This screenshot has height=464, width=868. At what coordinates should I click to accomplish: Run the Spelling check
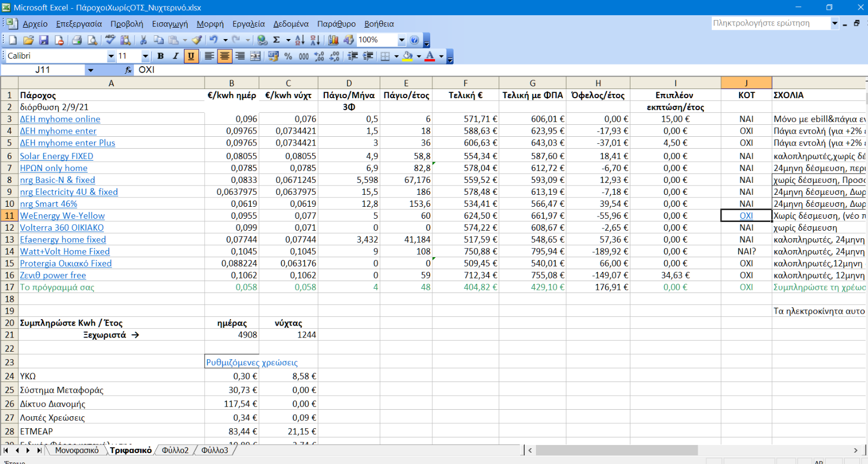pyautogui.click(x=110, y=40)
